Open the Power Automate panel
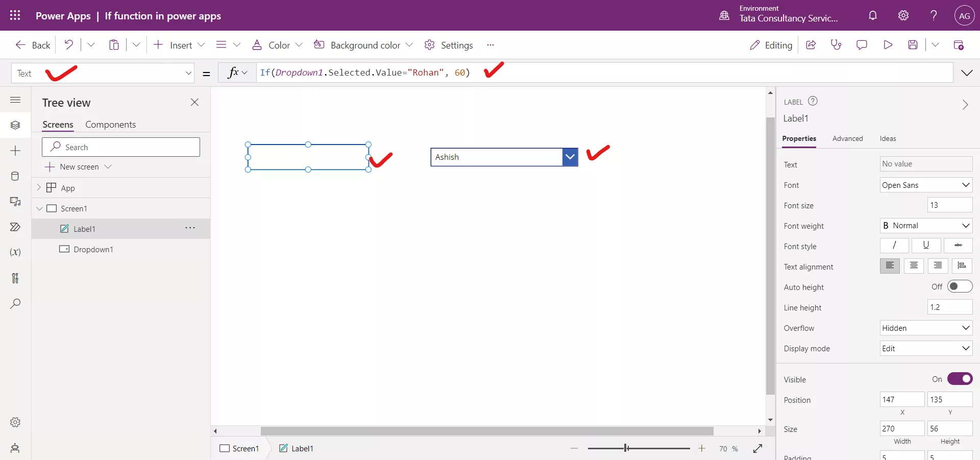This screenshot has width=980, height=460. click(15, 227)
